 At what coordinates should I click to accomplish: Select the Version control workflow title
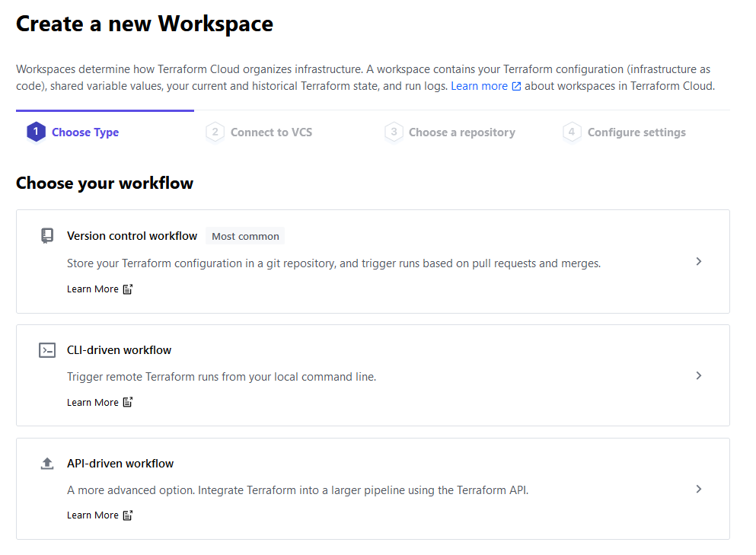click(x=132, y=236)
